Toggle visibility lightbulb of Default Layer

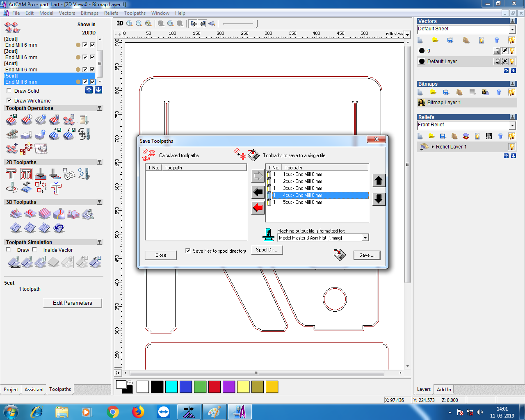click(512, 62)
